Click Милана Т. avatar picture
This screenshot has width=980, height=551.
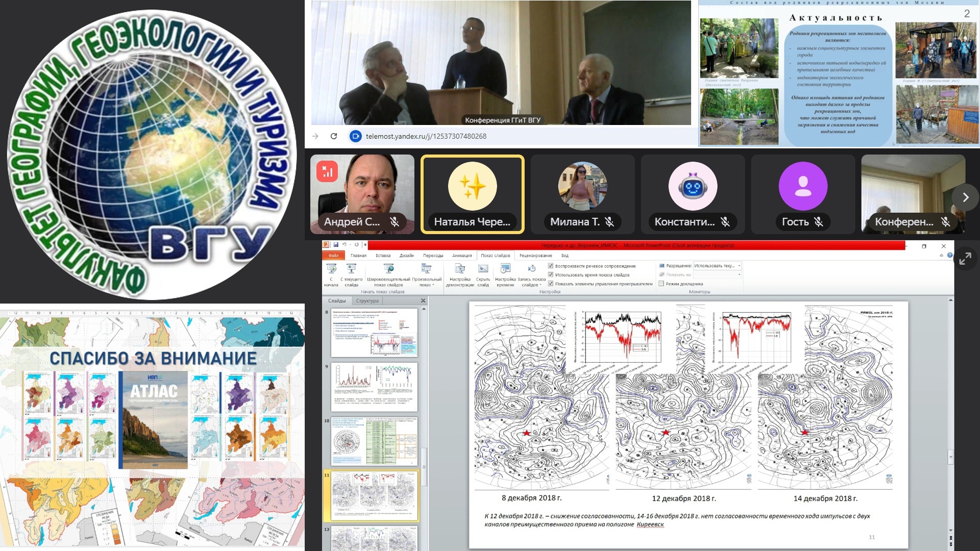tap(582, 186)
